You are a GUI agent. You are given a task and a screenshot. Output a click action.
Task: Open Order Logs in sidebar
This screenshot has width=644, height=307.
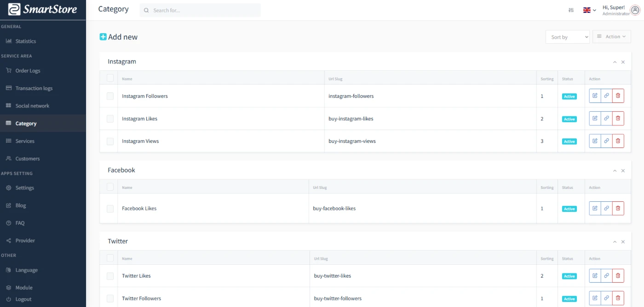[43, 71]
